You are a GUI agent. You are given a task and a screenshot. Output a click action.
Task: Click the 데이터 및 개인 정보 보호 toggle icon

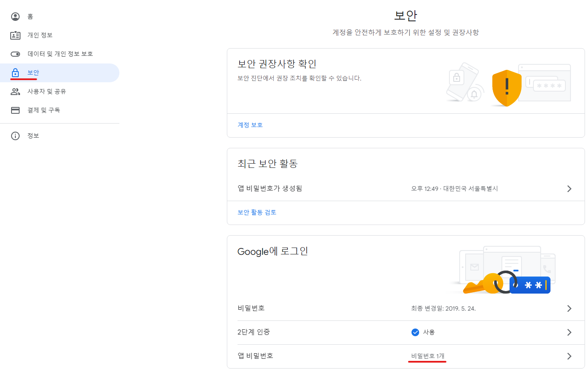tap(15, 54)
